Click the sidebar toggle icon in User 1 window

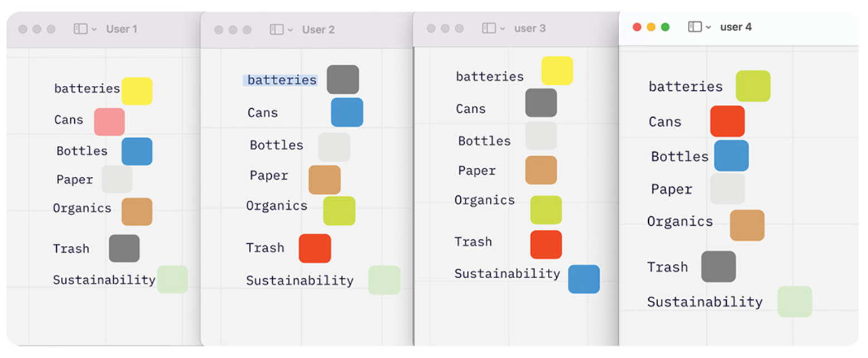click(80, 29)
